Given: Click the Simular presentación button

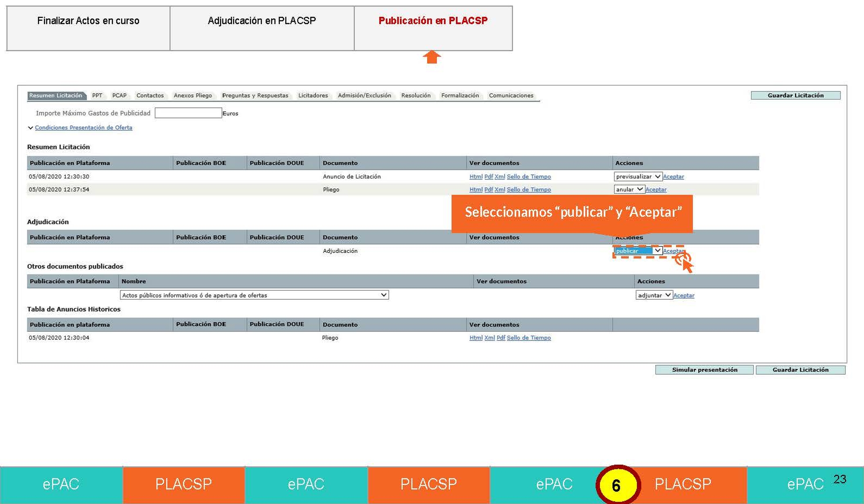Looking at the screenshot, I should click(x=705, y=370).
